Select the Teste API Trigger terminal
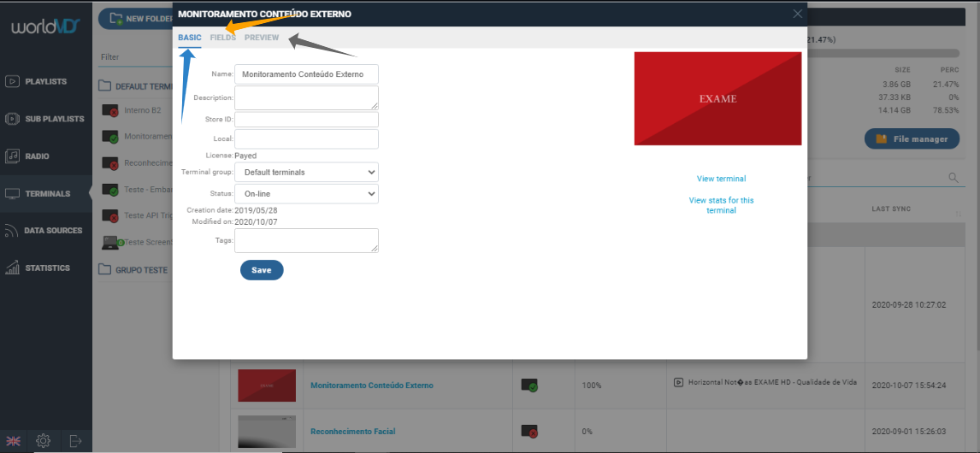The image size is (980, 453). click(138, 216)
